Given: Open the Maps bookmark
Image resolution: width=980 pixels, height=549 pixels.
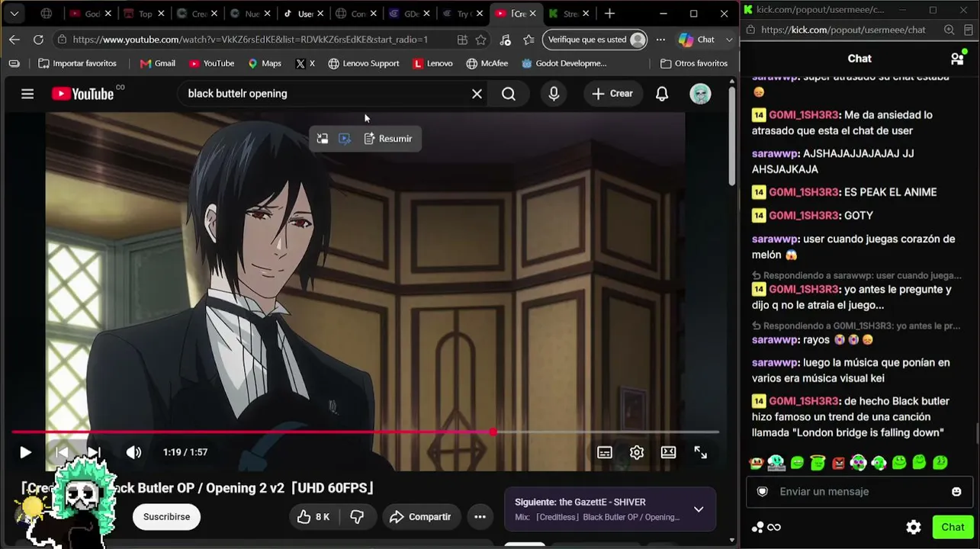Looking at the screenshot, I should click(265, 63).
